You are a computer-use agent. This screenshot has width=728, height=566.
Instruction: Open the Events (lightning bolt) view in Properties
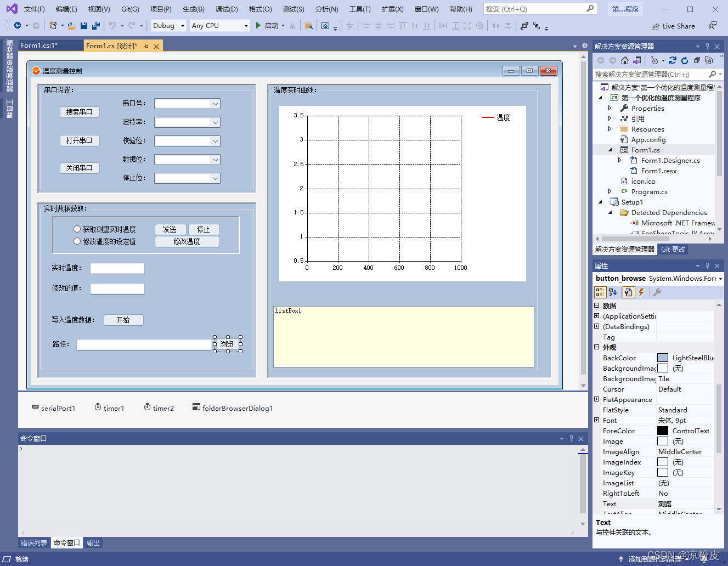click(641, 292)
